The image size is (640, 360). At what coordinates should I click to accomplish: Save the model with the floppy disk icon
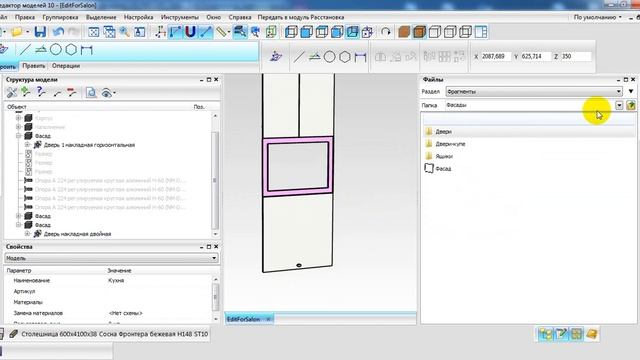40,32
